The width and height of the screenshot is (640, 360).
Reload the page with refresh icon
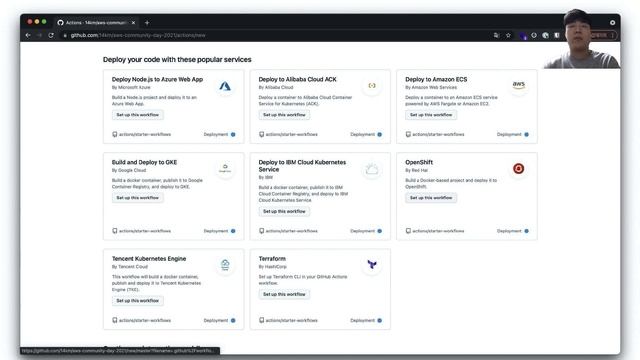[51, 35]
